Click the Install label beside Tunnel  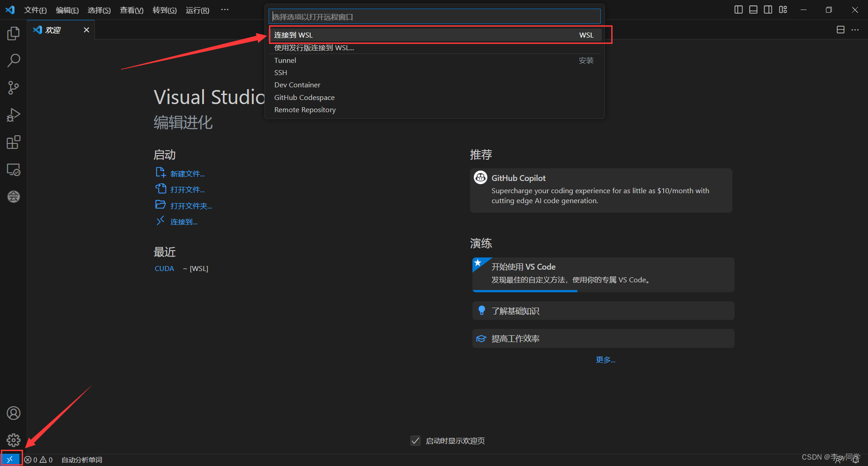click(586, 60)
